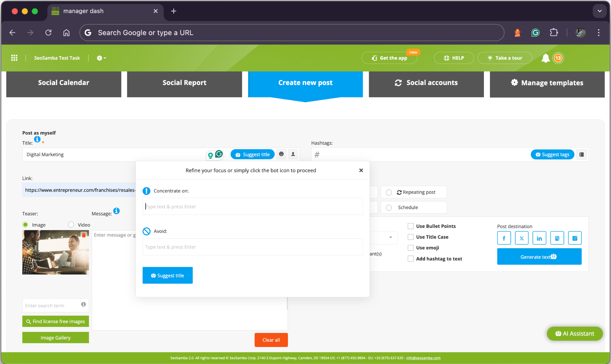611x364 pixels.
Task: Click the image teaser thumbnail
Action: coord(55,252)
